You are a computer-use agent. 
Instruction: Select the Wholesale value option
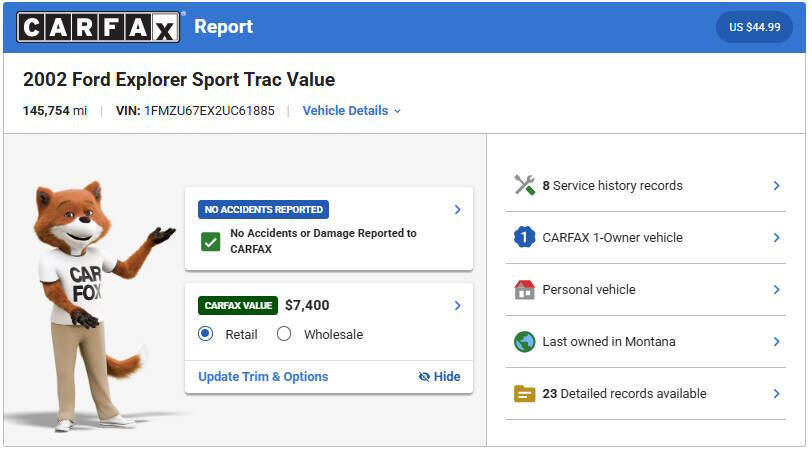284,334
